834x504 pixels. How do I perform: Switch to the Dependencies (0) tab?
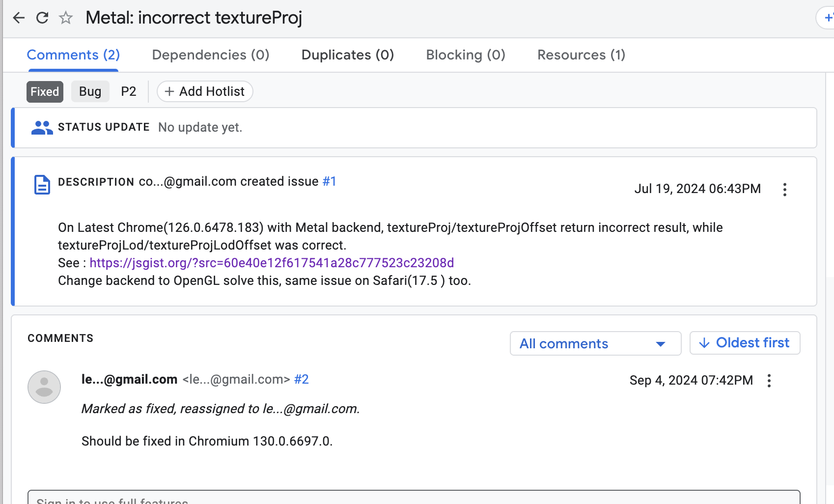click(x=211, y=55)
